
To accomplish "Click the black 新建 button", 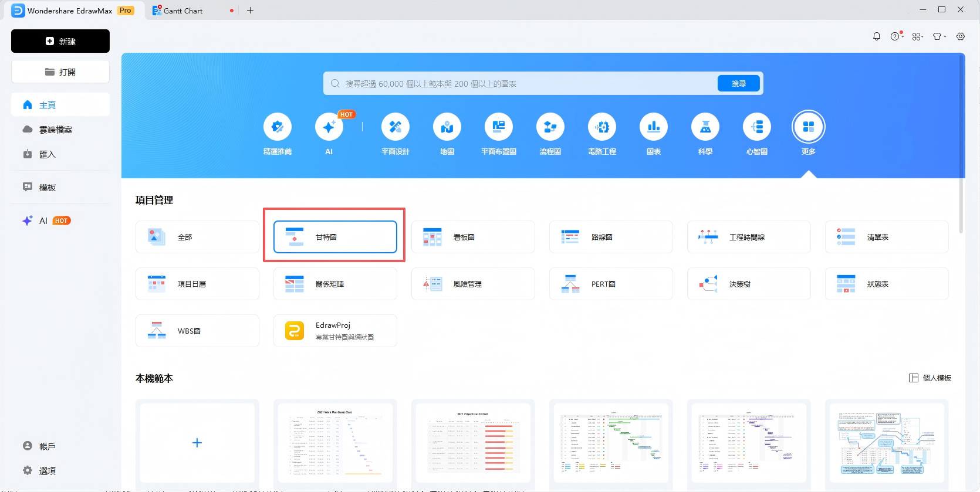I will (60, 41).
